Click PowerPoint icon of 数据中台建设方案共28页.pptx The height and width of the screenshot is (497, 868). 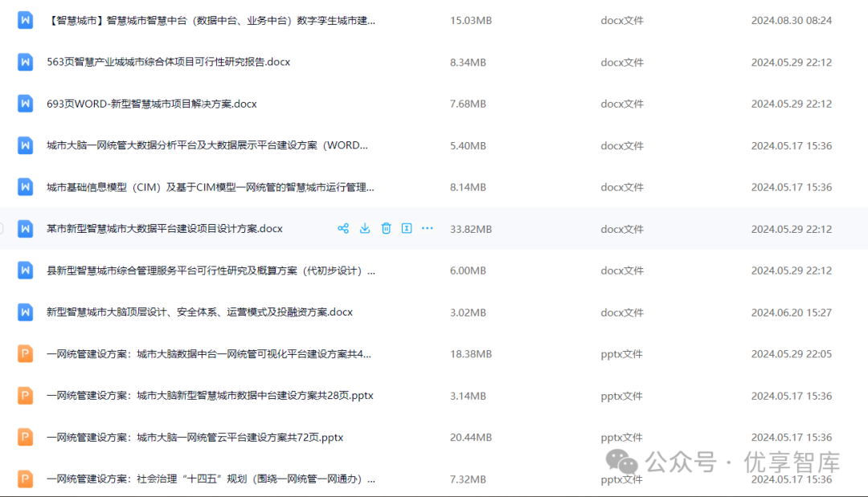26,395
